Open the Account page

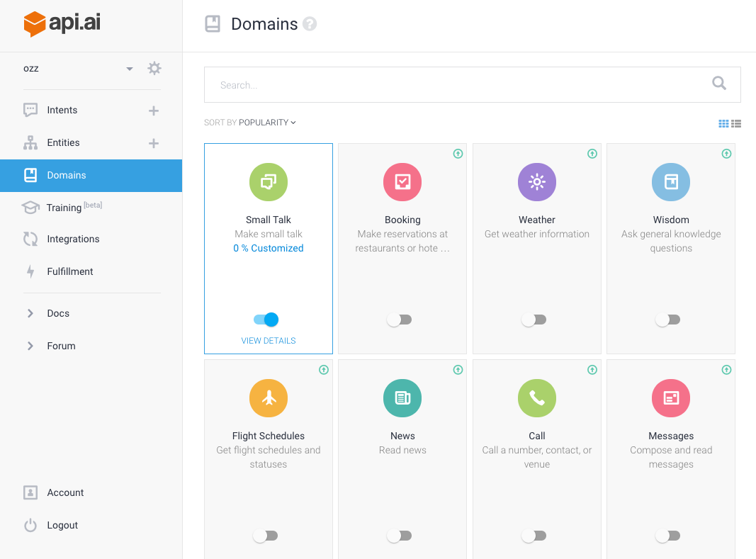[65, 492]
